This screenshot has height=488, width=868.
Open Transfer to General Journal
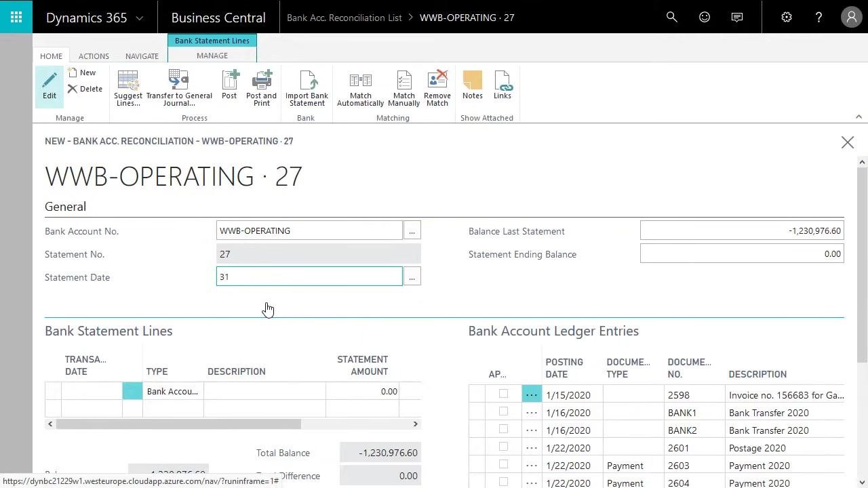pyautogui.click(x=179, y=88)
